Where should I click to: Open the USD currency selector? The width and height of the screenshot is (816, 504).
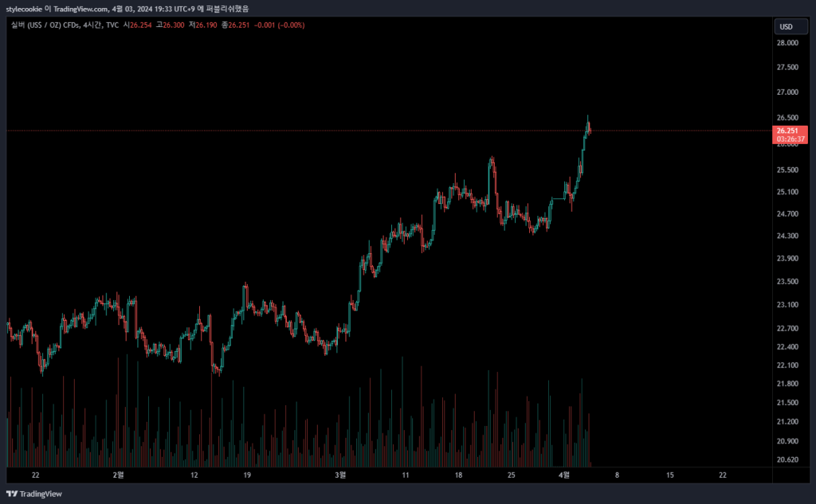(x=786, y=26)
